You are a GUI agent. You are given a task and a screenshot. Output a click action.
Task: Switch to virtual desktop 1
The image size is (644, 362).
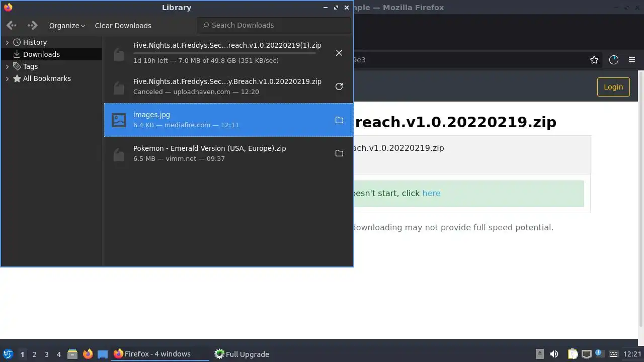(22, 354)
